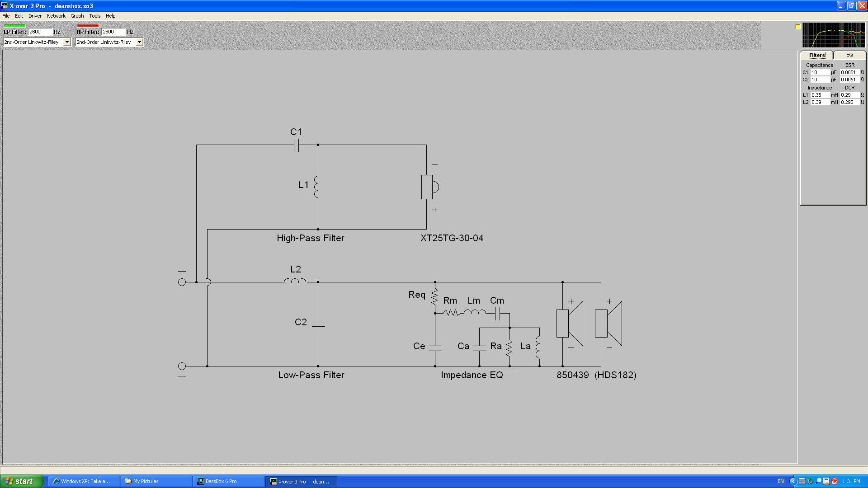
Task: Click the on-screen keyboard tray icon
Action: [x=802, y=481]
